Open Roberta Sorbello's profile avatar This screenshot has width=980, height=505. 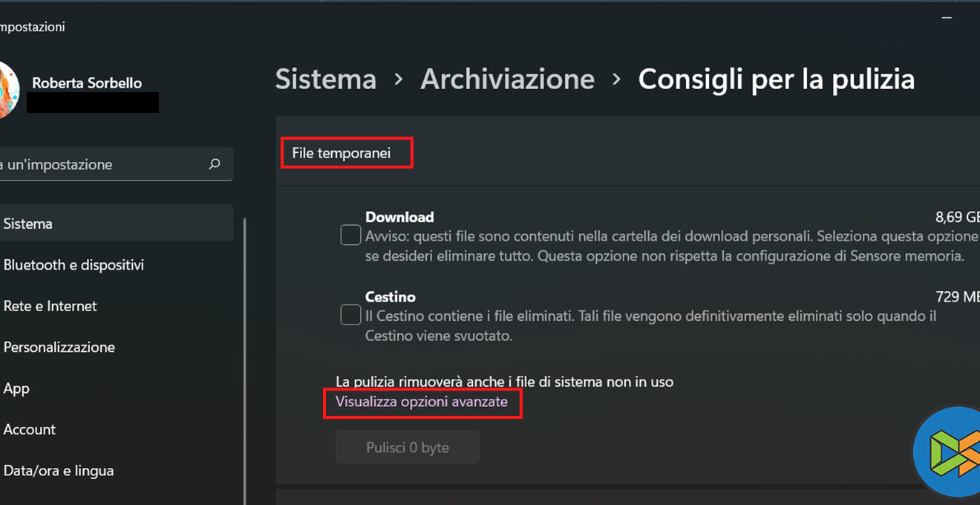(x=7, y=91)
